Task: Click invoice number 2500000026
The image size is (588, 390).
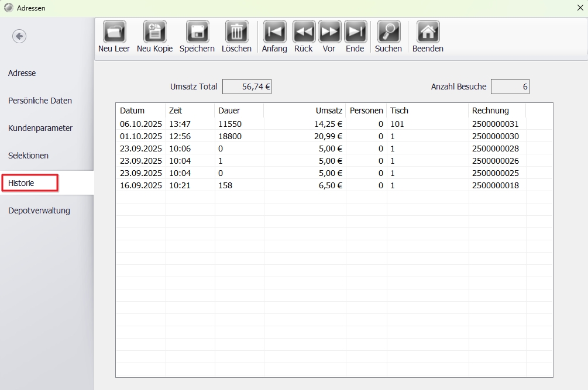Action: (x=496, y=161)
